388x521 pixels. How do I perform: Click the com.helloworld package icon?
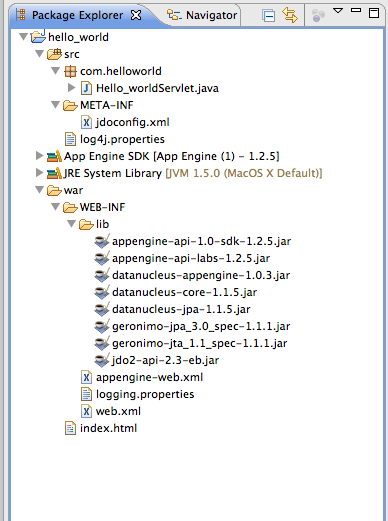[70, 71]
